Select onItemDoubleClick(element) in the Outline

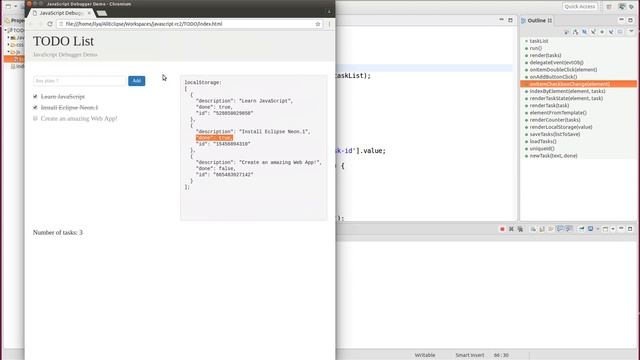point(563,70)
